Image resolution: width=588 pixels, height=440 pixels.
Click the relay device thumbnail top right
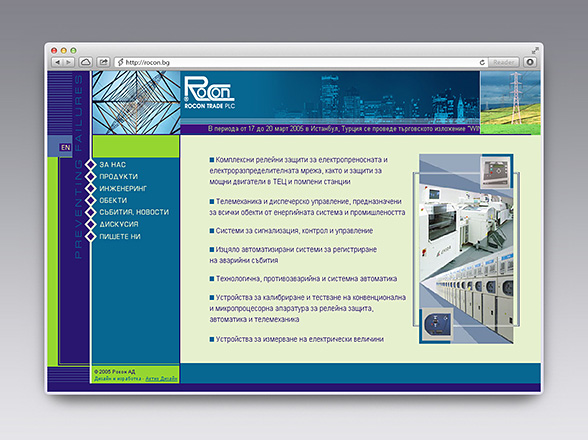pyautogui.click(x=496, y=173)
